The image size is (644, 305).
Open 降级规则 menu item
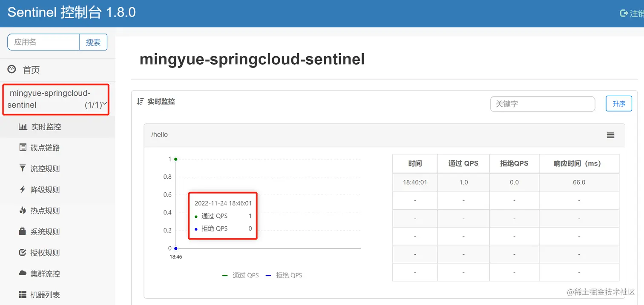[x=57, y=190]
